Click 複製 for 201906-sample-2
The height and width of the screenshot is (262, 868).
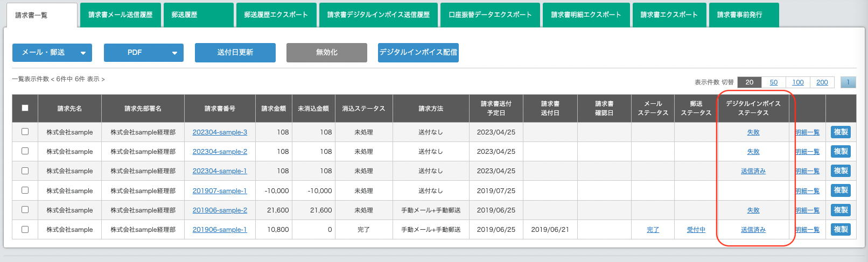(x=841, y=210)
